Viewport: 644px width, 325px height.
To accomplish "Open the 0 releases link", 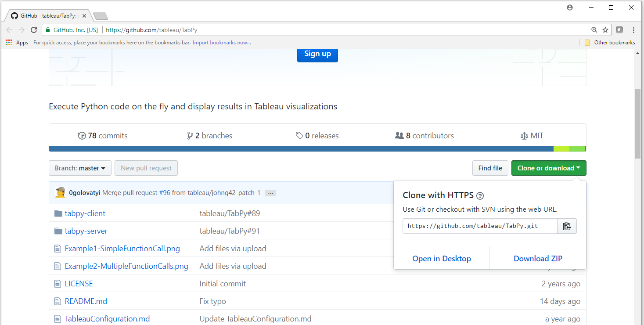I will coord(317,136).
